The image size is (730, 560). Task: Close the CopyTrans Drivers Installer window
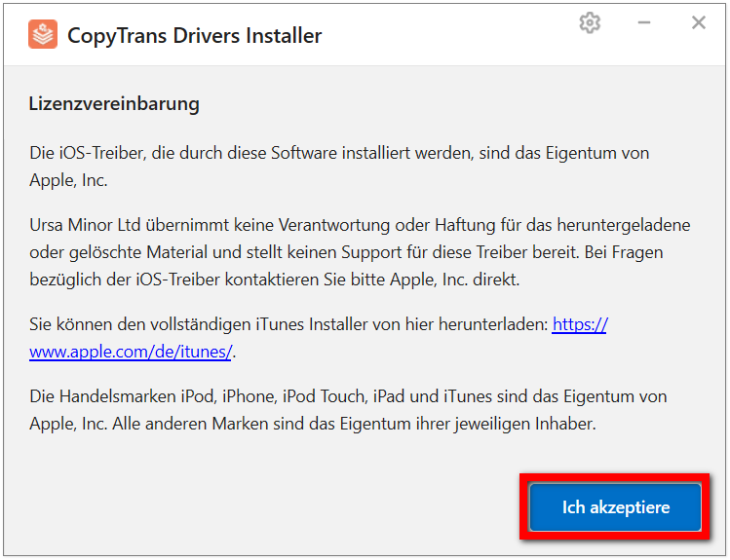[699, 22]
